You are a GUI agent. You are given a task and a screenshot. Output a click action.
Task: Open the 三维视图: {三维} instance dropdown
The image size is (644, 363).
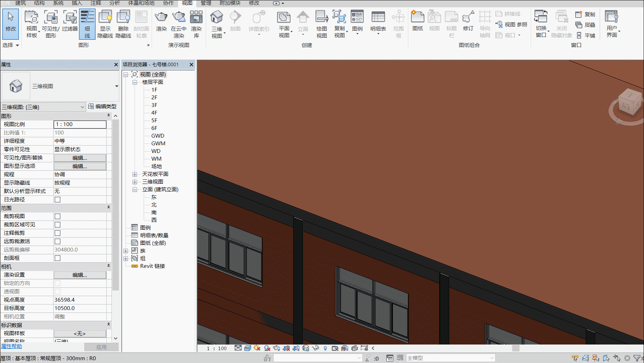pos(43,107)
